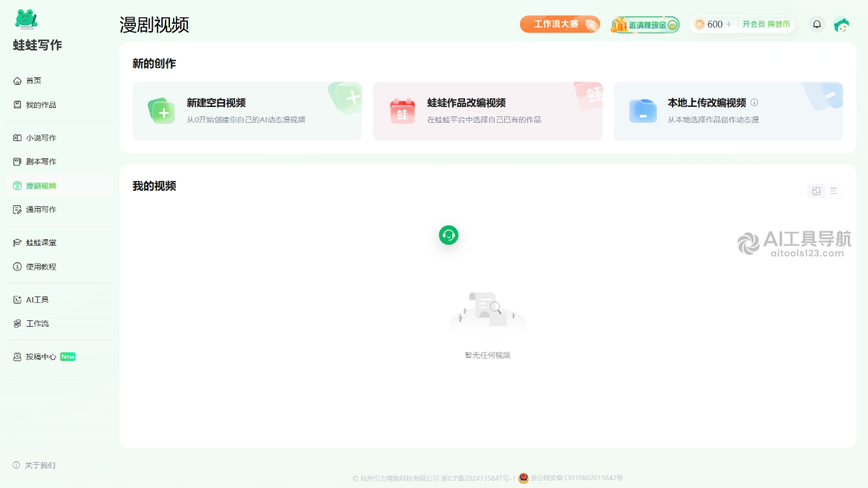This screenshot has width=868, height=488.
Task: Click the 关于我们 info icon
Action: pyautogui.click(x=17, y=465)
